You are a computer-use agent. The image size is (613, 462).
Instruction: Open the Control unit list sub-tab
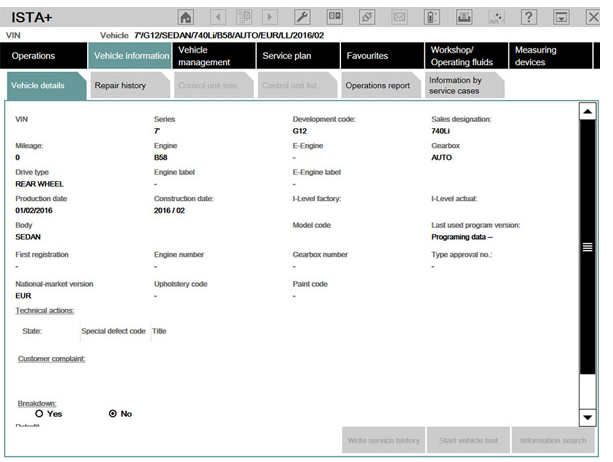[298, 85]
